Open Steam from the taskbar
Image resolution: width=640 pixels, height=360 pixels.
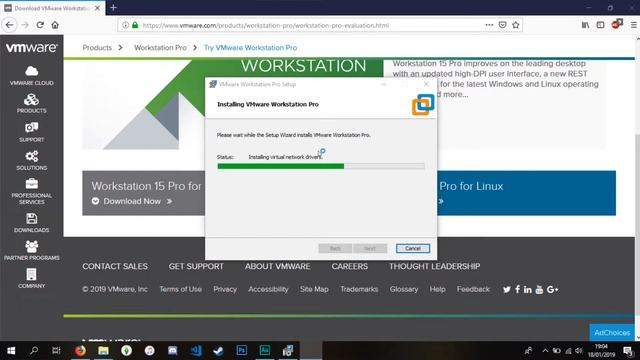click(x=218, y=351)
